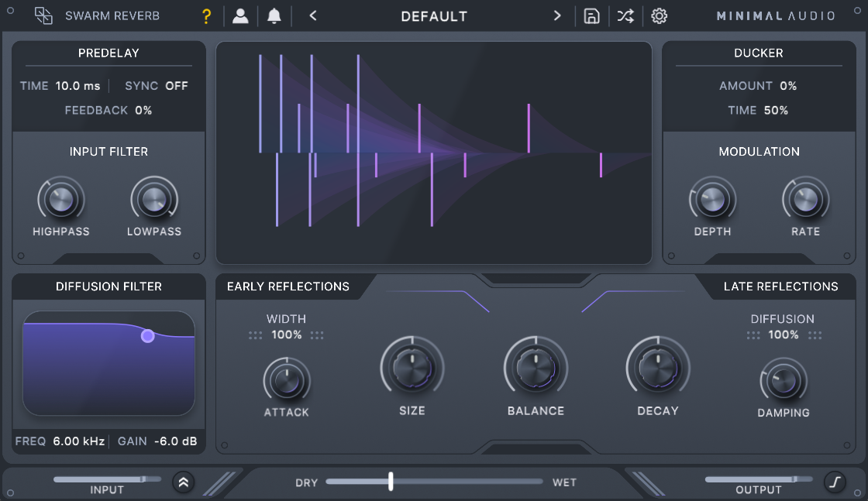Go to the previous preset arrow
This screenshot has width=868, height=501.
point(312,16)
